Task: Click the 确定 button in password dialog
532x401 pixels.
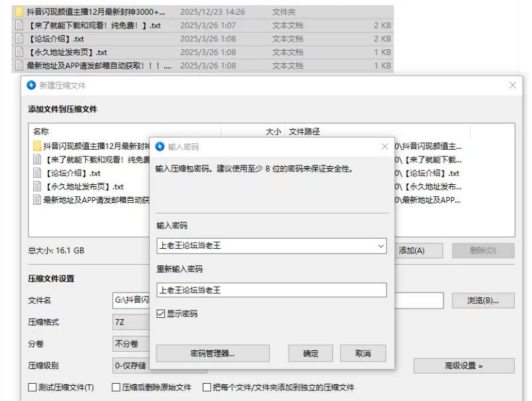Action: (x=311, y=354)
